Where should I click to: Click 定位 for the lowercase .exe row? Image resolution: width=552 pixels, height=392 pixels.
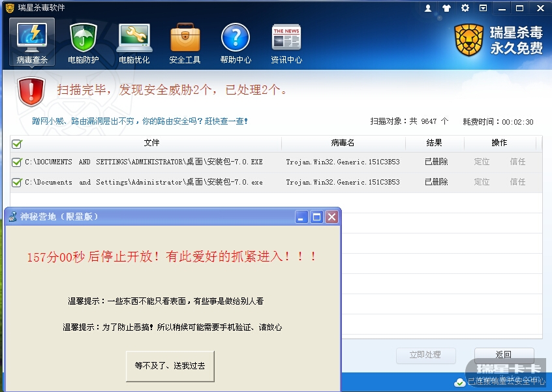click(482, 182)
